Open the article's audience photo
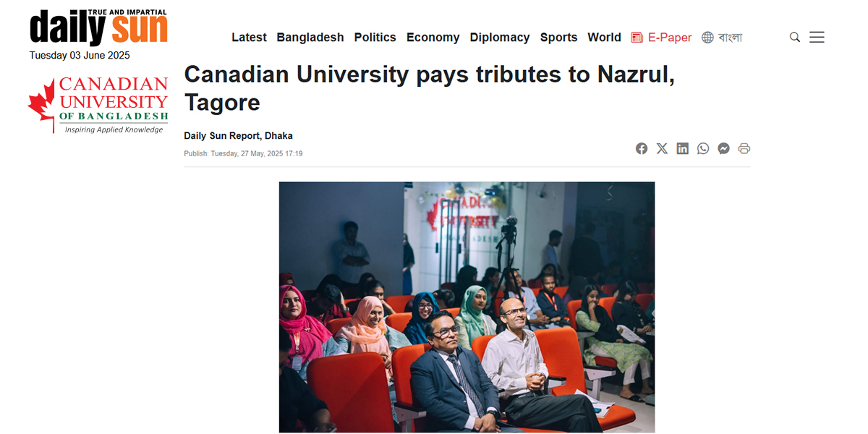The height and width of the screenshot is (434, 868). (x=467, y=307)
